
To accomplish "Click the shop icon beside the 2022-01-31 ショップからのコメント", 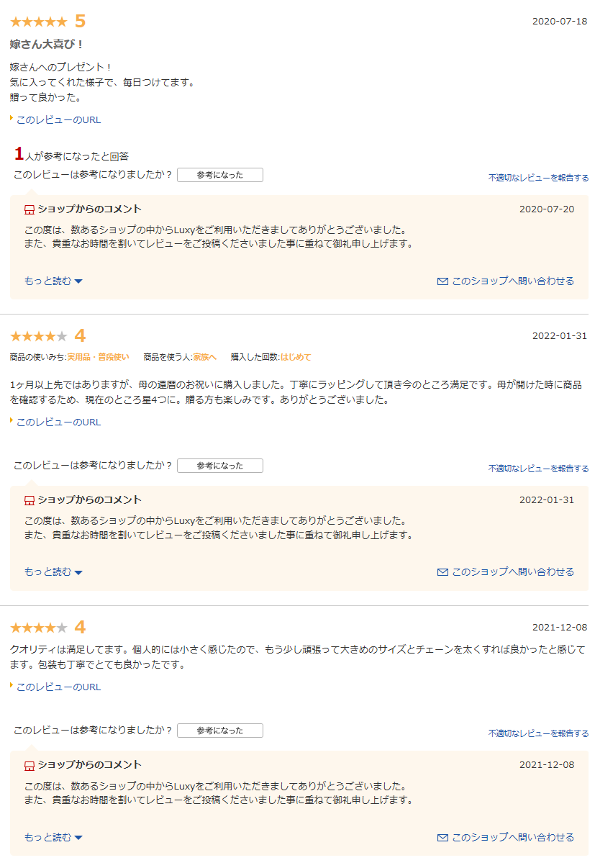I will 29,500.
